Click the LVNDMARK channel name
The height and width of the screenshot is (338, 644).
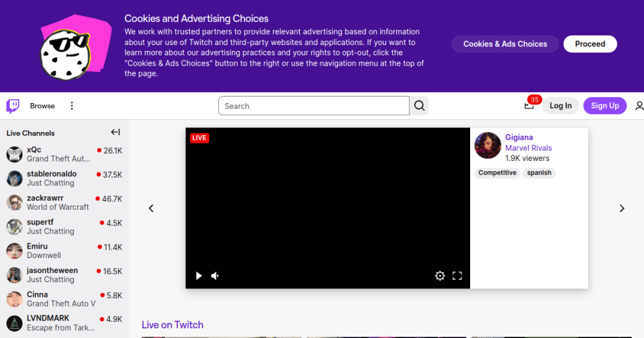(x=48, y=318)
